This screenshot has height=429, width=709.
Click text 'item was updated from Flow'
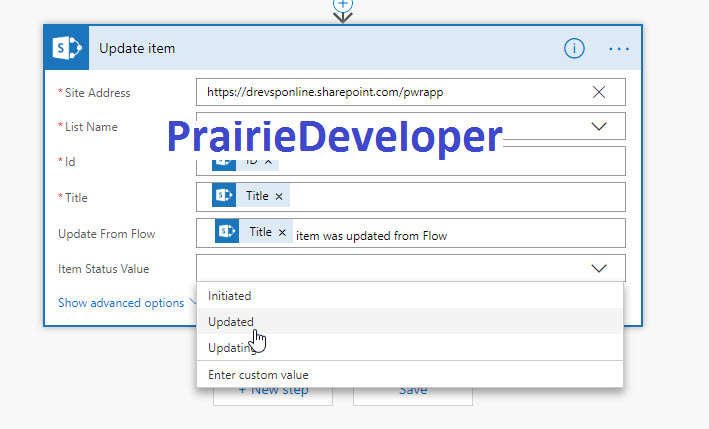point(371,236)
